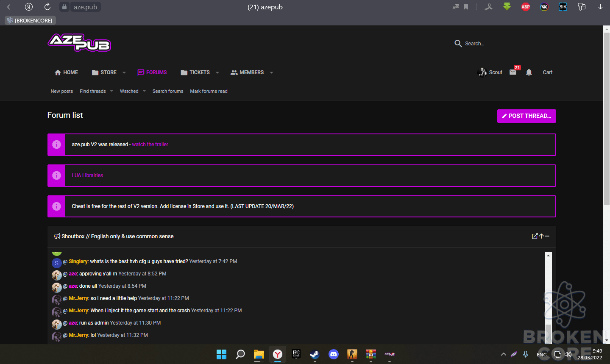Image resolution: width=610 pixels, height=364 pixels.
Task: Go to the HOME menu item
Action: tap(66, 72)
